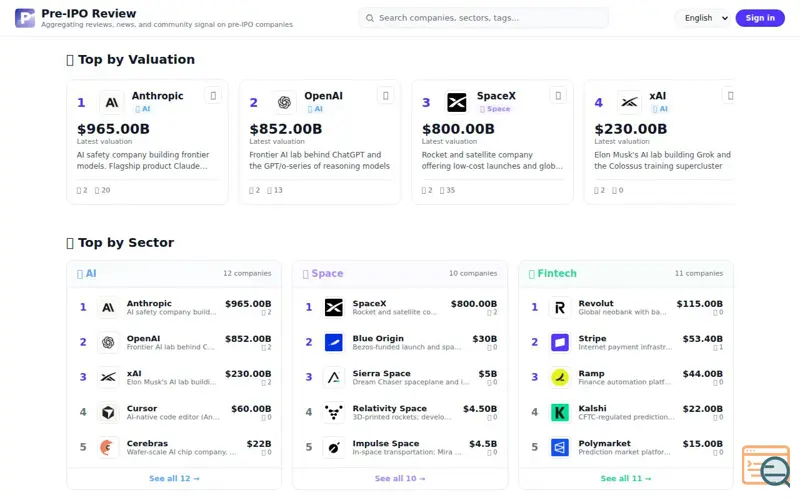Viewport: 800px width, 500px height.
Task: Click Polymarket icon in Fintech list
Action: click(560, 447)
